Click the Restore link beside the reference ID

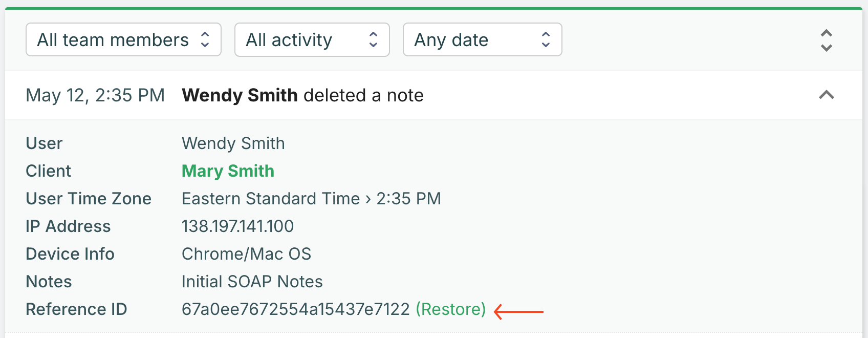450,309
